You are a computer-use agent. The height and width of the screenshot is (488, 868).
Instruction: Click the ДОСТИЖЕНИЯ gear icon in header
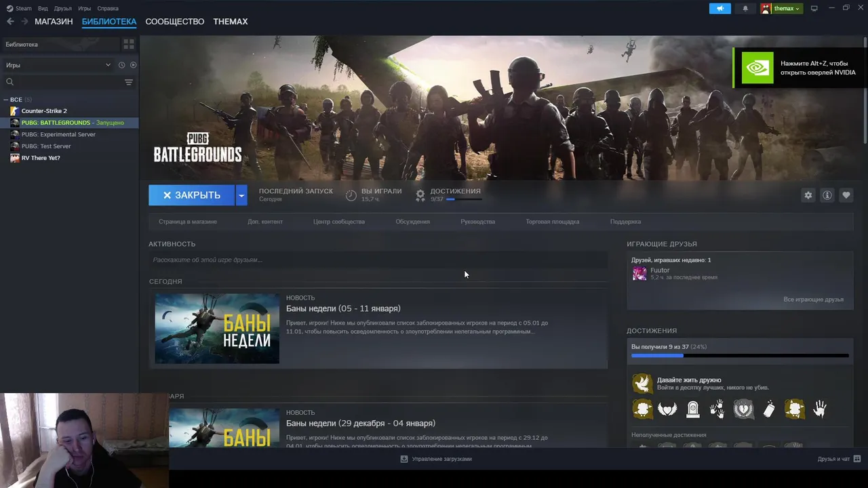(x=420, y=195)
